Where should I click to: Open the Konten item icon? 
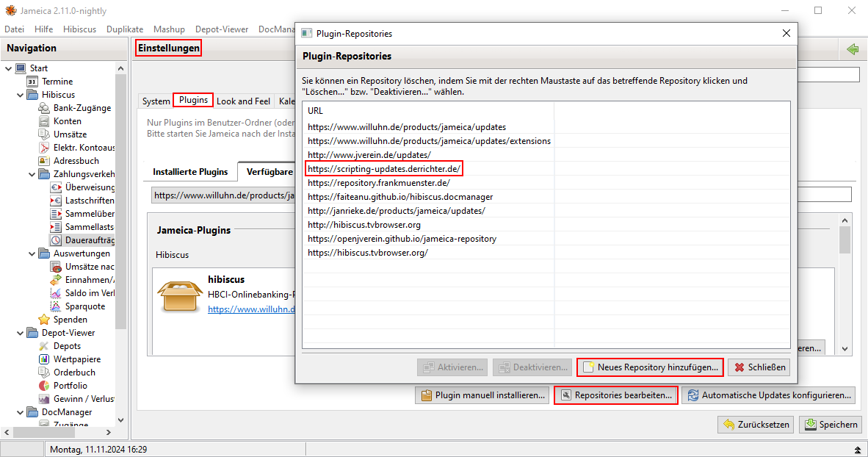44,121
